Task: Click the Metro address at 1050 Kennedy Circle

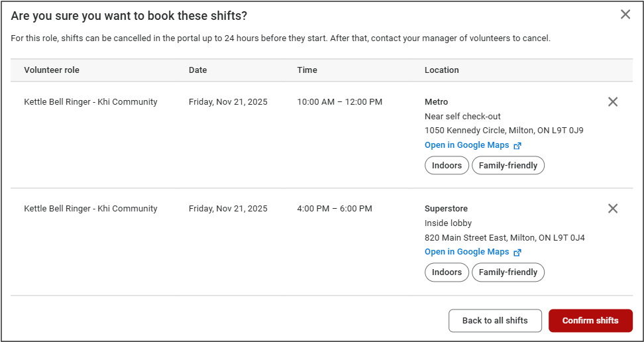Action: point(504,131)
